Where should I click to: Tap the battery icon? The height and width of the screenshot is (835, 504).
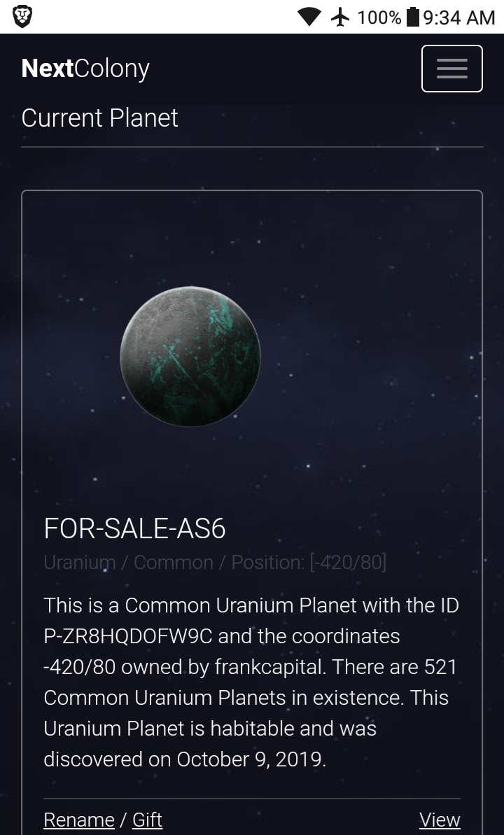[x=413, y=17]
